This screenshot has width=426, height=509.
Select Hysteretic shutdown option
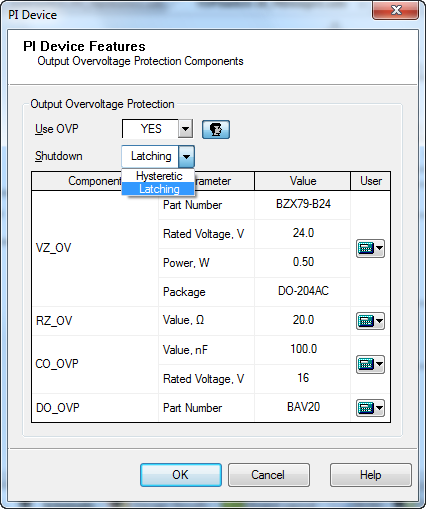click(158, 176)
